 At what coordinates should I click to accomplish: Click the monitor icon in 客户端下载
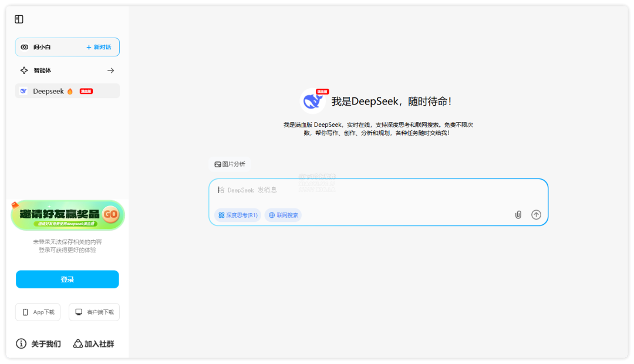tap(79, 312)
